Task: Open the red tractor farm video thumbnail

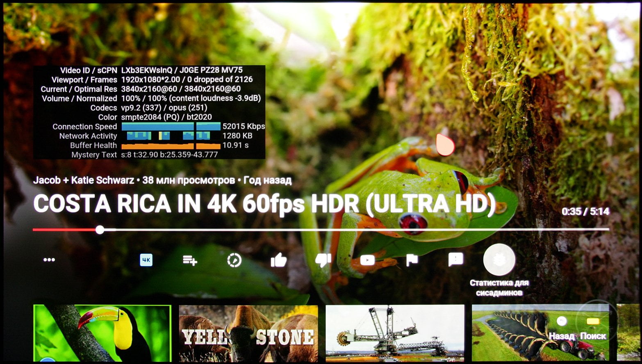Action: pos(541,333)
